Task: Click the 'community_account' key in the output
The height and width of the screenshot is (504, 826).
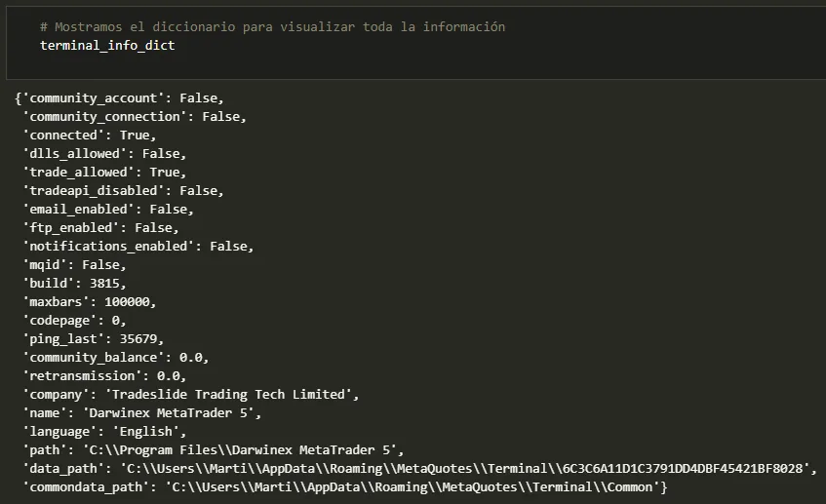Action: click(x=94, y=98)
